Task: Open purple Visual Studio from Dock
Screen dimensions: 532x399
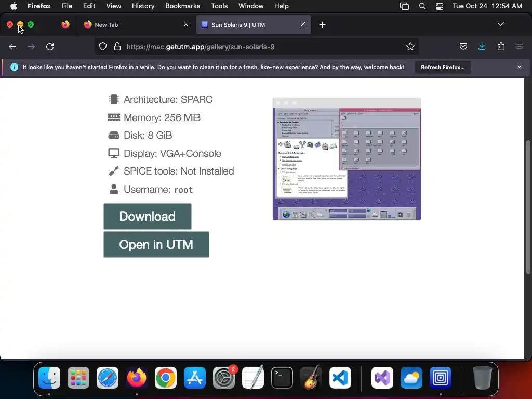Action: [x=382, y=378]
